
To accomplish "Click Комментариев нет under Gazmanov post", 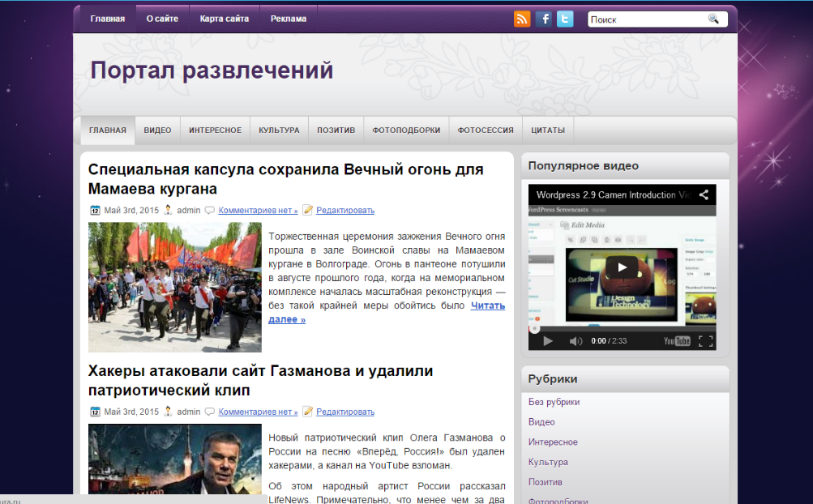I will pos(259,412).
